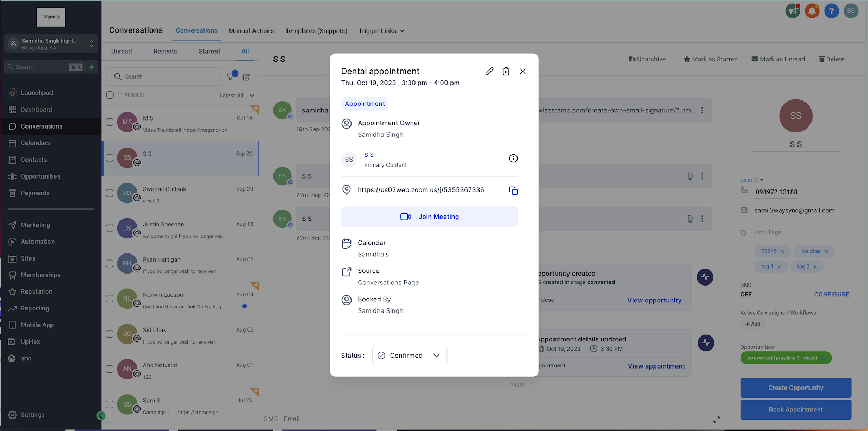The image size is (868, 431).
Task: Click the quick actions lightning icon
Action: pos(92,67)
